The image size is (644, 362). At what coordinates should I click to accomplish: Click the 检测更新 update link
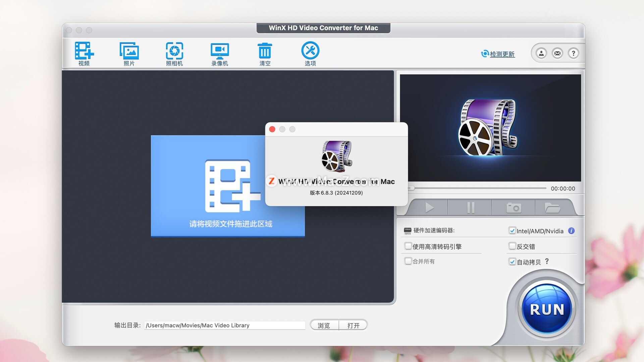[498, 54]
